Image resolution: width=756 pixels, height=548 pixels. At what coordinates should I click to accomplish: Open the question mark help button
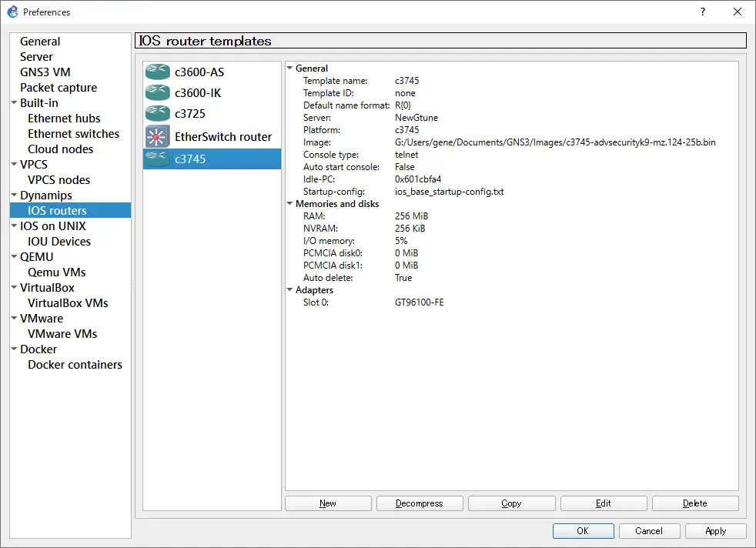tap(702, 12)
